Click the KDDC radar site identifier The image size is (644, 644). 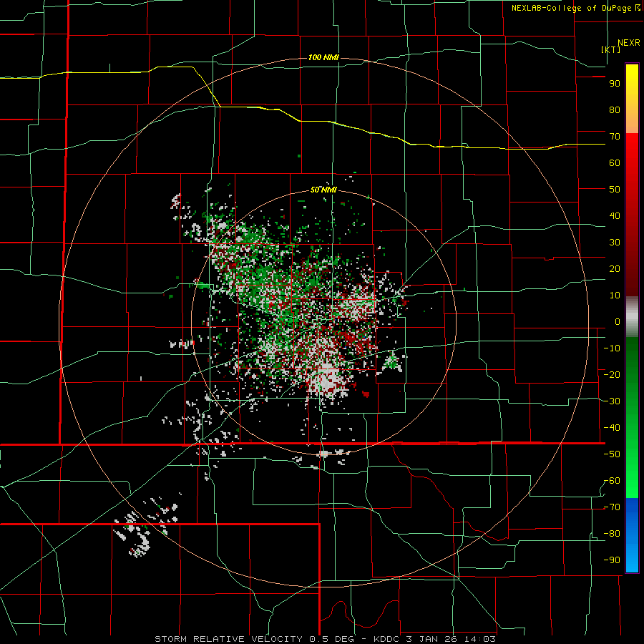387,639
